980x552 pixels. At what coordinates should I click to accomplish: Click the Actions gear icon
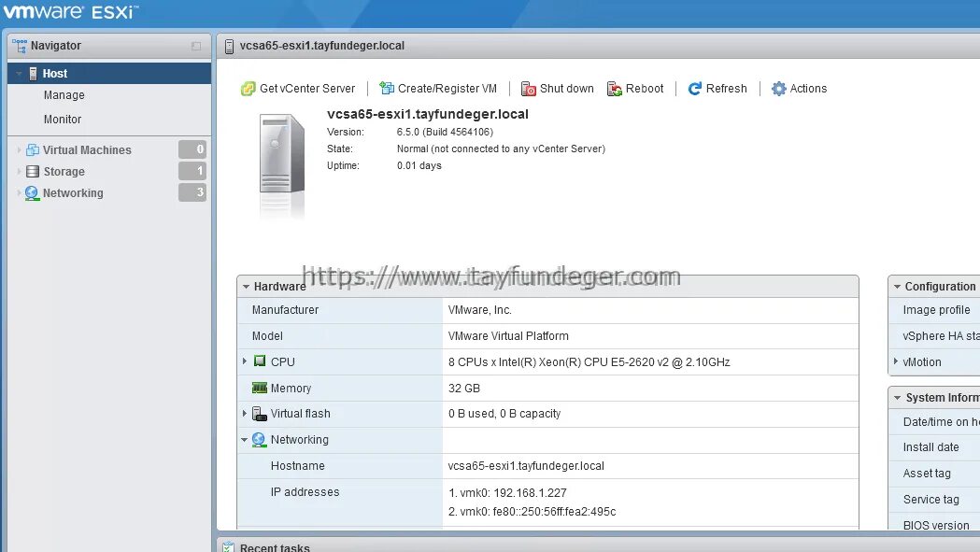778,89
